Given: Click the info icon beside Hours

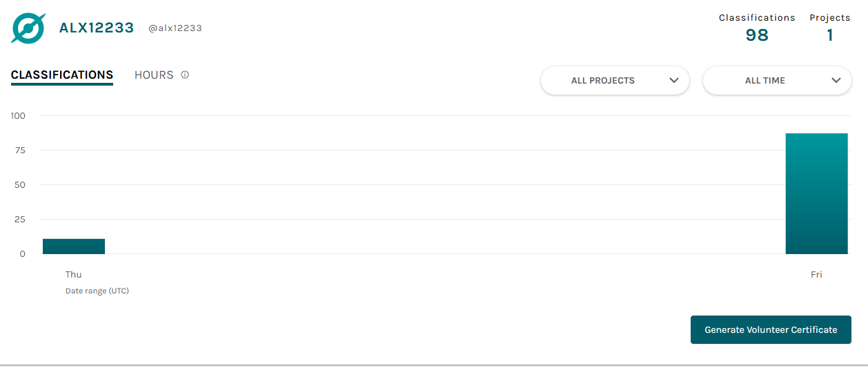Looking at the screenshot, I should click(x=185, y=75).
